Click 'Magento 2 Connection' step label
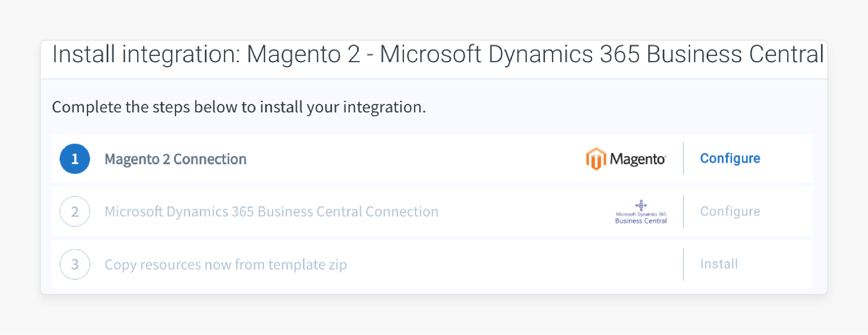 tap(175, 159)
